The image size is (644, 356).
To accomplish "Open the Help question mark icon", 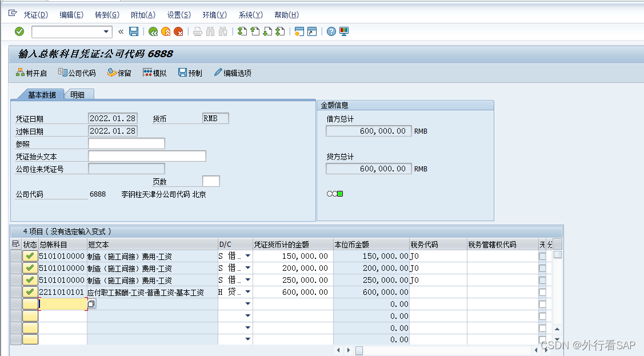I will click(331, 31).
